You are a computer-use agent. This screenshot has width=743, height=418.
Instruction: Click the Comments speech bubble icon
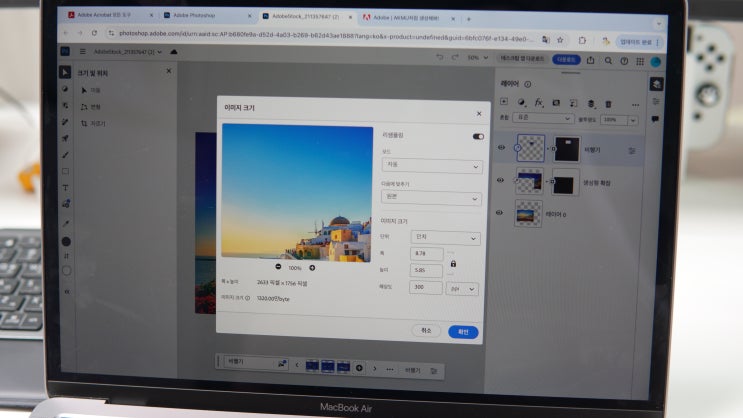tap(655, 119)
